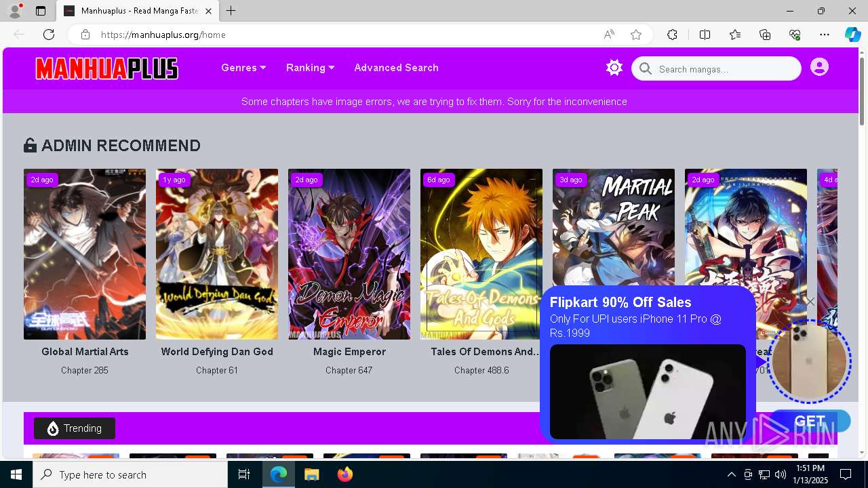Open Tales Of Demons And Gods cover
The height and width of the screenshot is (488, 868).
(x=481, y=254)
